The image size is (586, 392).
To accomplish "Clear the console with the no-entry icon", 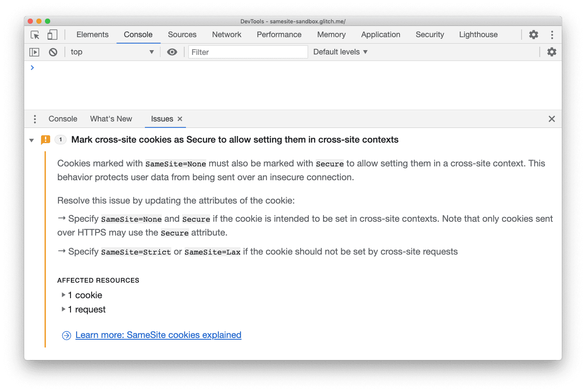I will pos(52,51).
